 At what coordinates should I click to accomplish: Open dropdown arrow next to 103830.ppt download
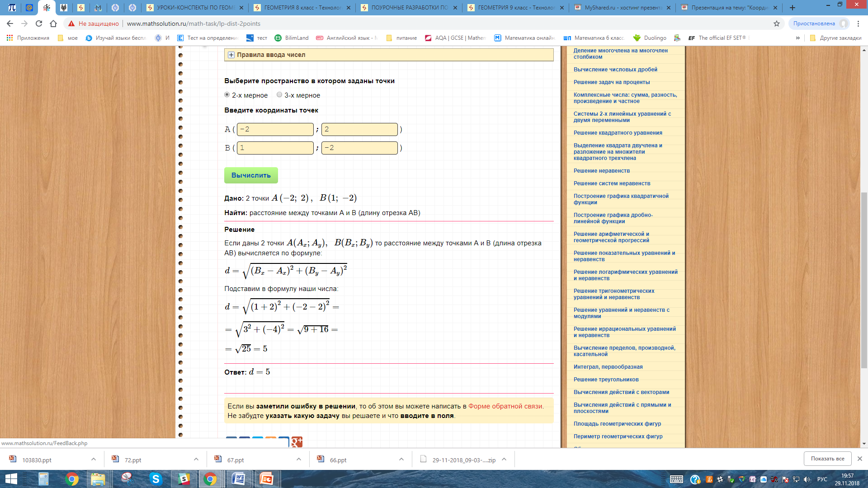[x=94, y=460]
